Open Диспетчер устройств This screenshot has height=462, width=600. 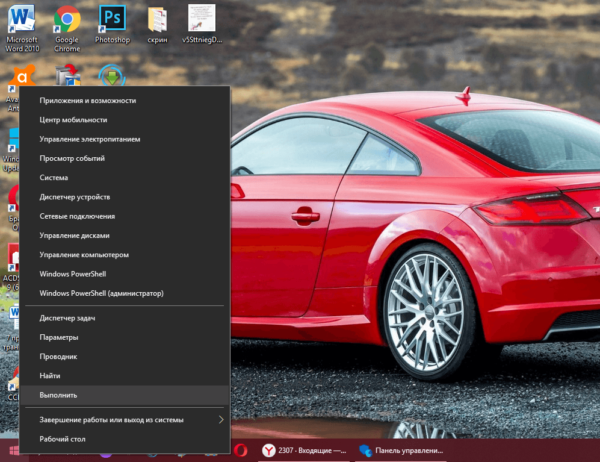(x=125, y=197)
